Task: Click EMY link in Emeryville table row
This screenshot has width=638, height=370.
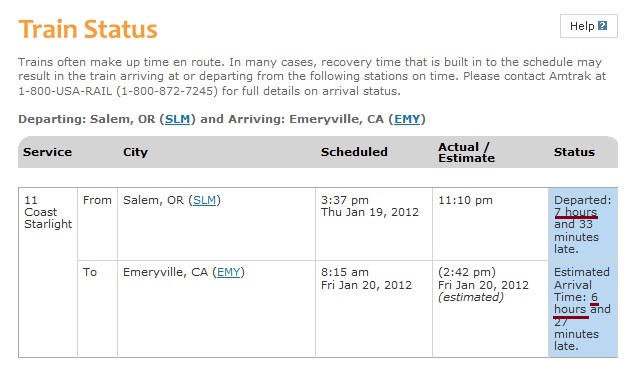Action: click(229, 272)
